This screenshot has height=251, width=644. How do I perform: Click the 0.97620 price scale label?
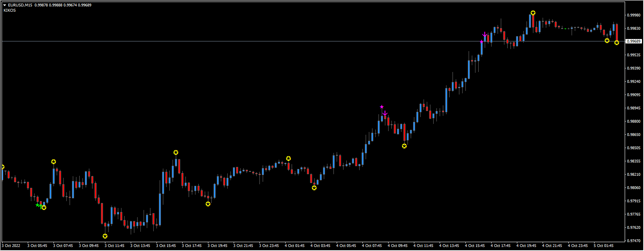[634, 228]
